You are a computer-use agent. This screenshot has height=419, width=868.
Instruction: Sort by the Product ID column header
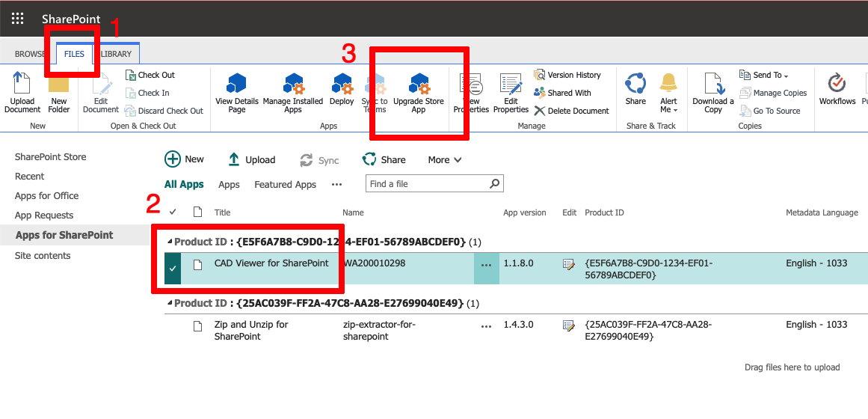[605, 212]
